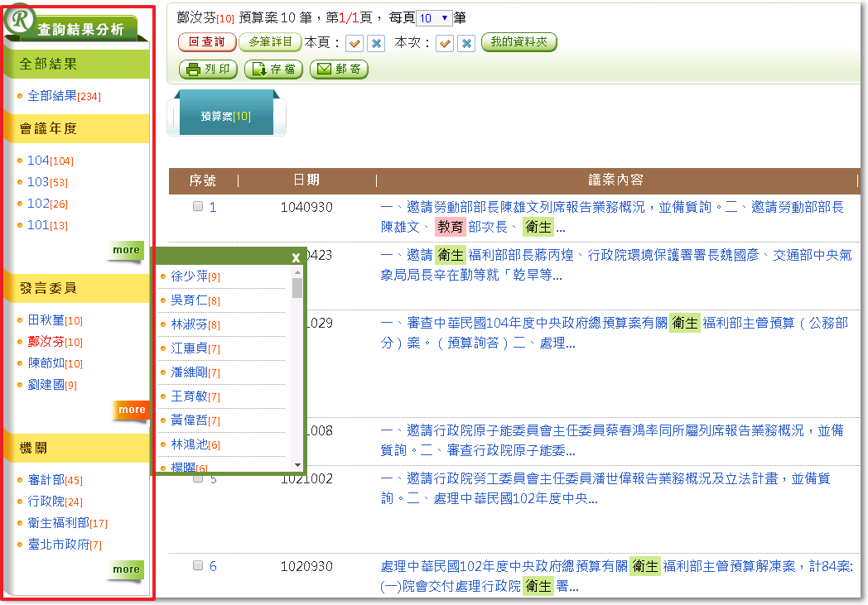This screenshot has height=605, width=868.
Task: Open 全部結果[234] in sidebar
Action: coord(64,96)
